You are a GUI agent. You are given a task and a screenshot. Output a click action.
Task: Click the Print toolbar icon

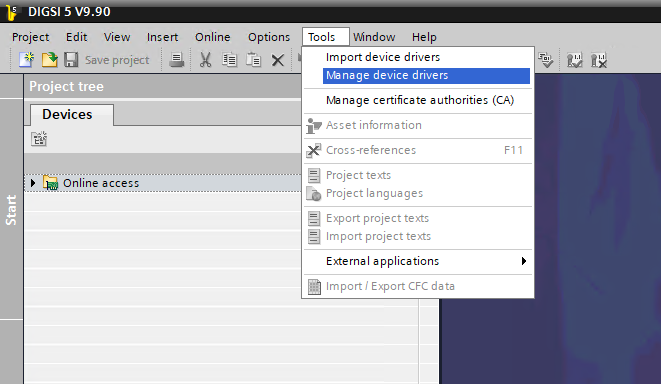(176, 60)
